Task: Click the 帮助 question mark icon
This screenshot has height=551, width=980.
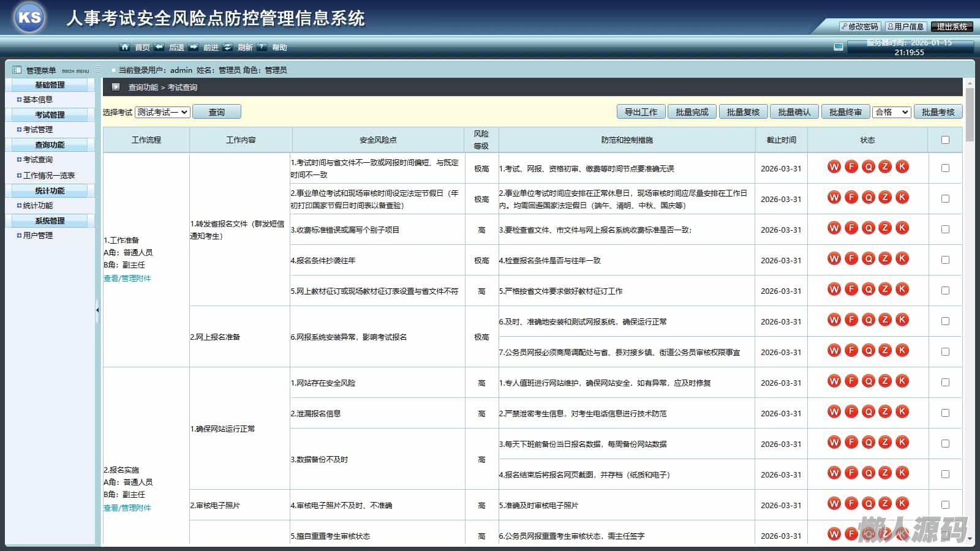Action: [262, 47]
